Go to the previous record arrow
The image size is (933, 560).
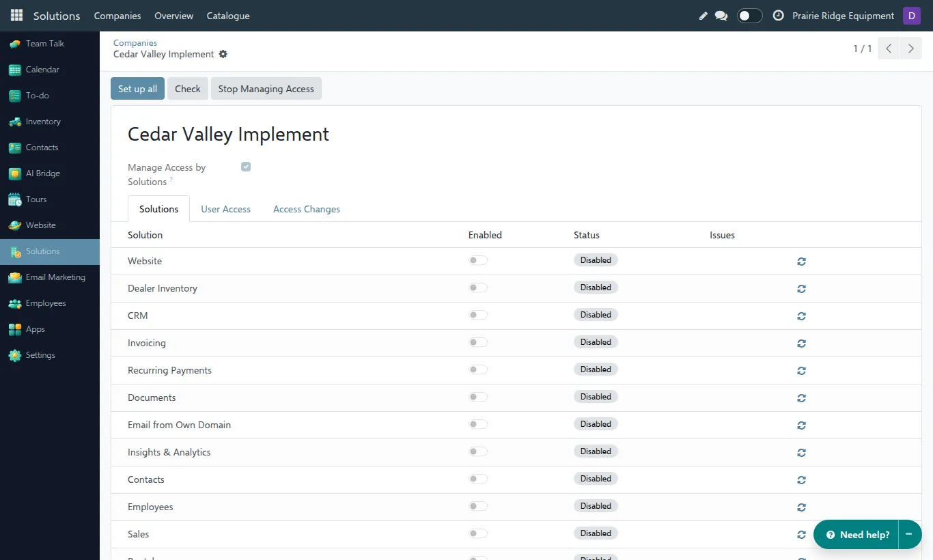(889, 48)
